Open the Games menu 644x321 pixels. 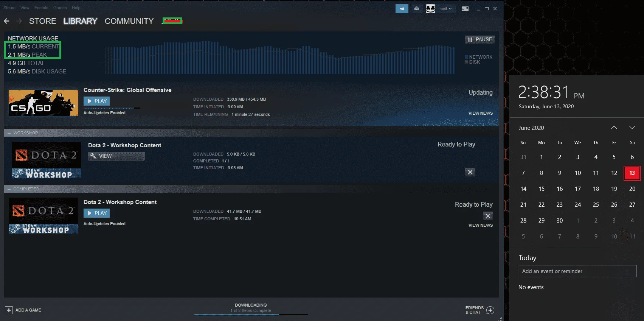[60, 8]
